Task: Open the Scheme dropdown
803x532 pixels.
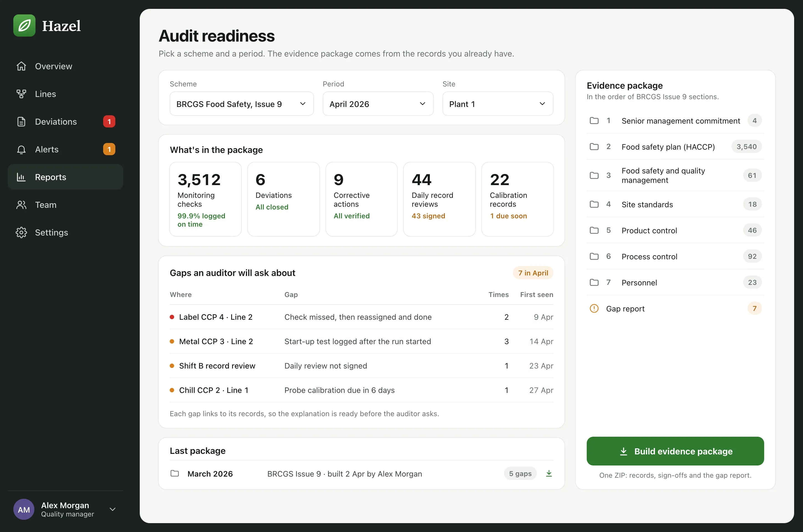Action: (242, 104)
